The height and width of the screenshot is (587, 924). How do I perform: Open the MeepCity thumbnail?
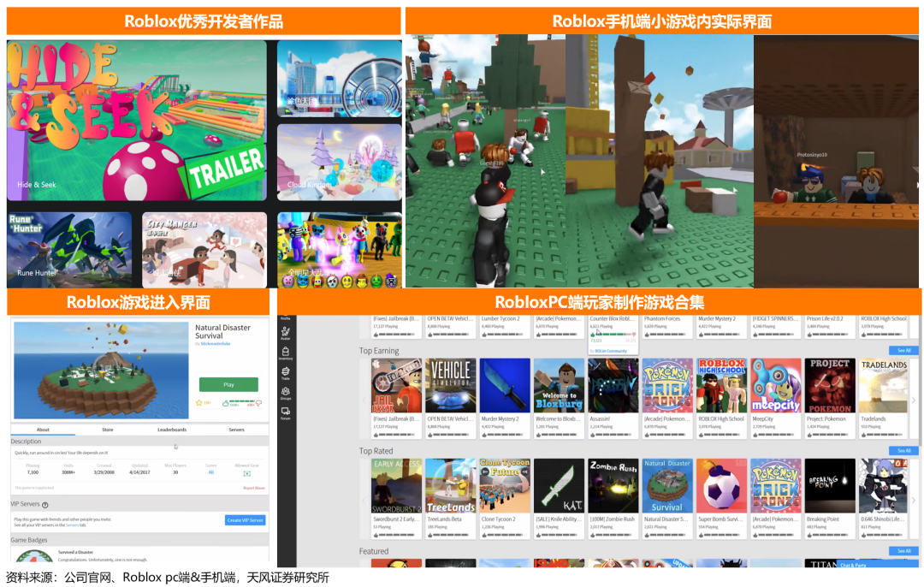click(x=776, y=385)
